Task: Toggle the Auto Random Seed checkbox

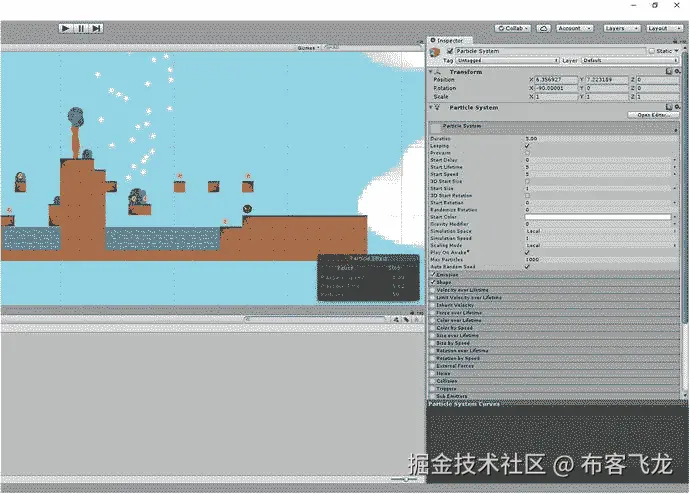Action: 527,267
